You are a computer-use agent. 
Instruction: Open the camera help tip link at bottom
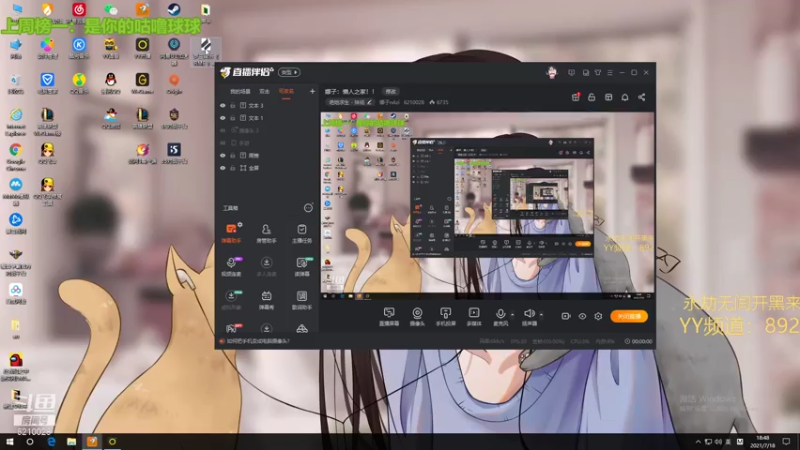pos(258,341)
